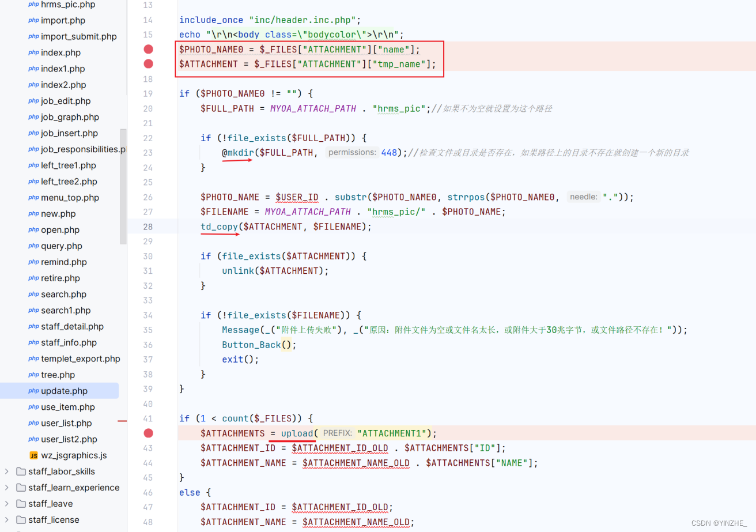
Task: Click the $USER_ID variable on line 26
Action: (x=297, y=197)
